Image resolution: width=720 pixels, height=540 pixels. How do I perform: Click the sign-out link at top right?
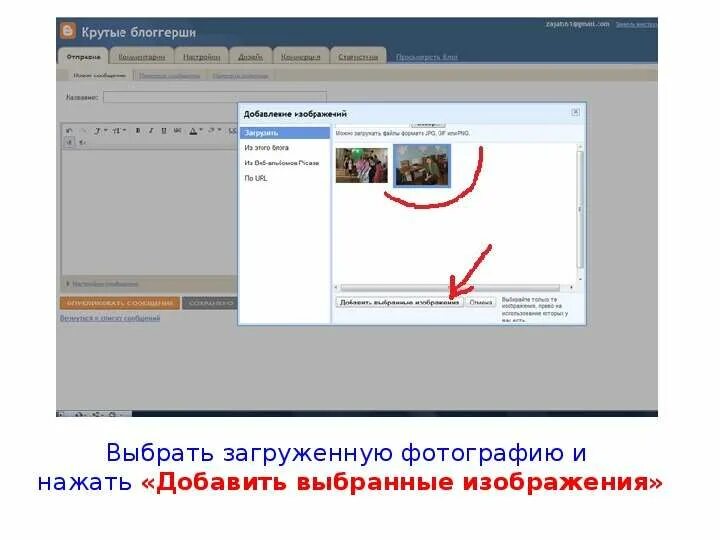click(x=636, y=24)
